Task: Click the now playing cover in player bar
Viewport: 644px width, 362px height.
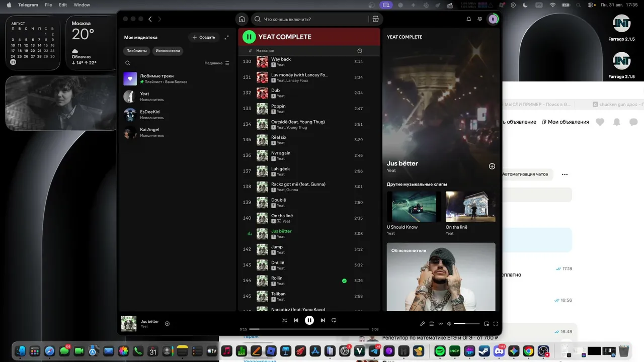Action: point(129,324)
